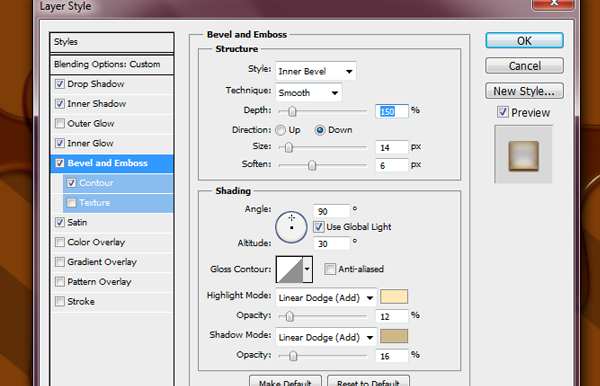Image resolution: width=600 pixels, height=386 pixels.
Task: Click the Reset to Default button
Action: tap(368, 381)
